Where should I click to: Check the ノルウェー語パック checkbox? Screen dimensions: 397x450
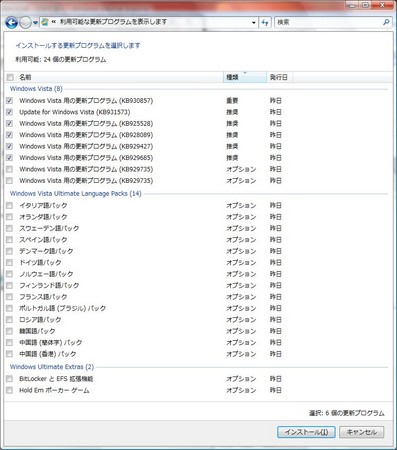coord(9,274)
